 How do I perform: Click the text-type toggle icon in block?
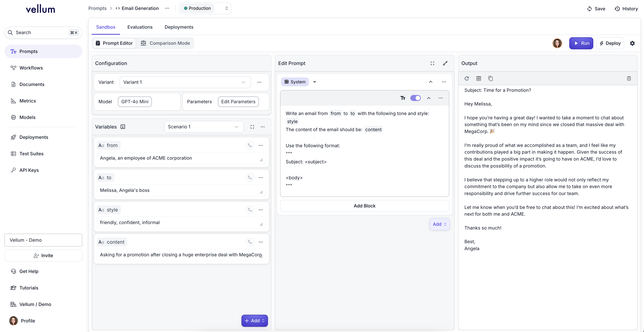(403, 98)
